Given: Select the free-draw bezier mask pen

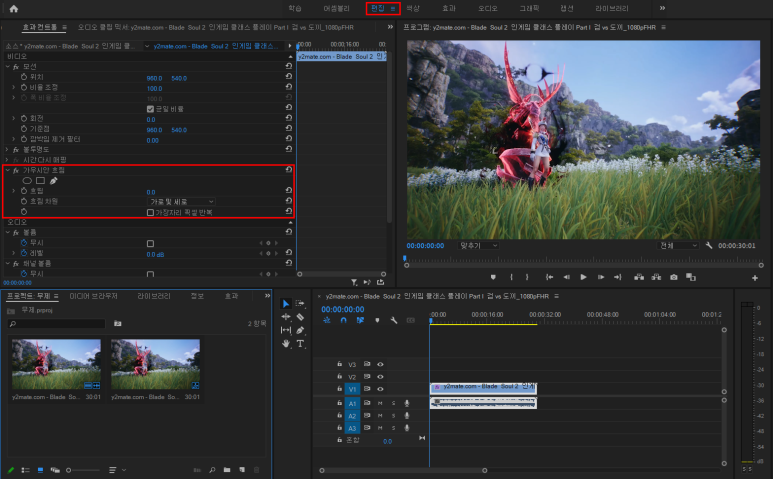Looking at the screenshot, I should tap(53, 181).
